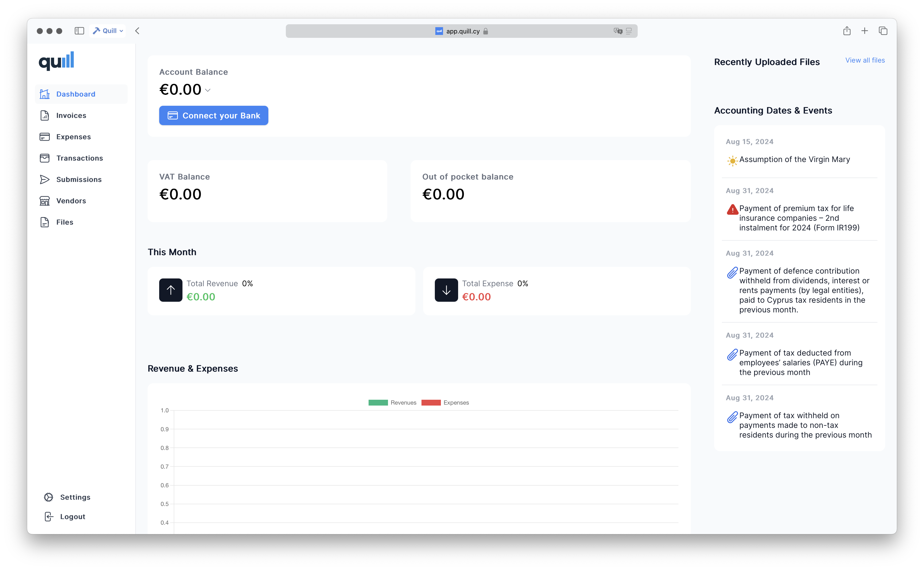Click the paperclip icon on the PAYE event

[x=732, y=354]
